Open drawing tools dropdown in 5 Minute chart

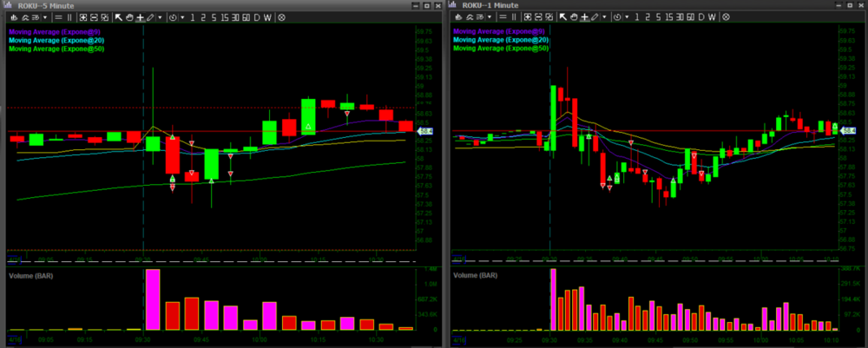tap(160, 17)
